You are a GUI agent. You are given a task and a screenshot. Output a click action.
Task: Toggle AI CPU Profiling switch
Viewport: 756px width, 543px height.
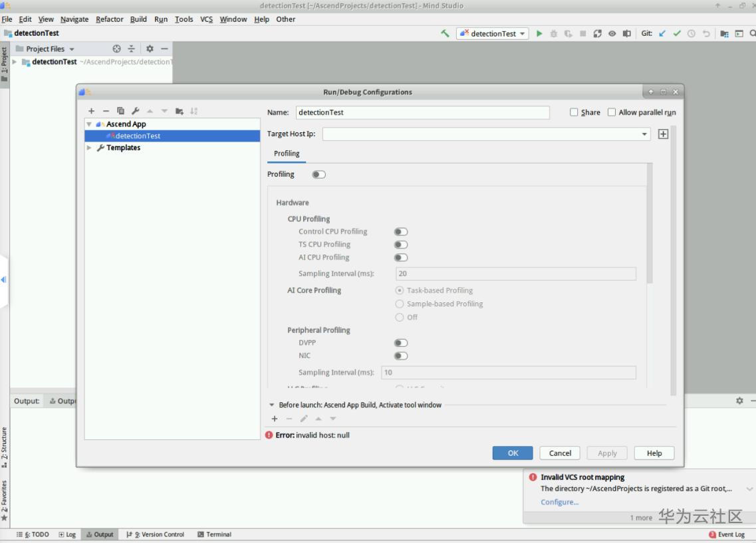[x=401, y=258]
